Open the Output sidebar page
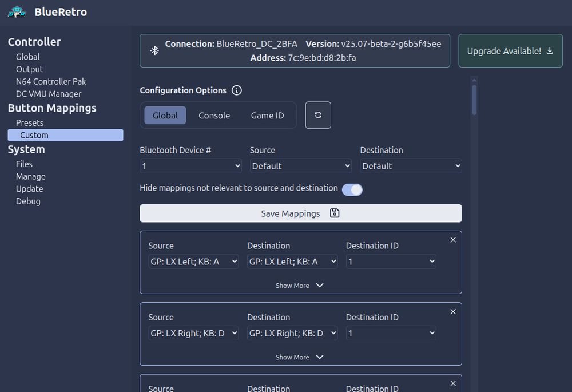 coord(30,69)
